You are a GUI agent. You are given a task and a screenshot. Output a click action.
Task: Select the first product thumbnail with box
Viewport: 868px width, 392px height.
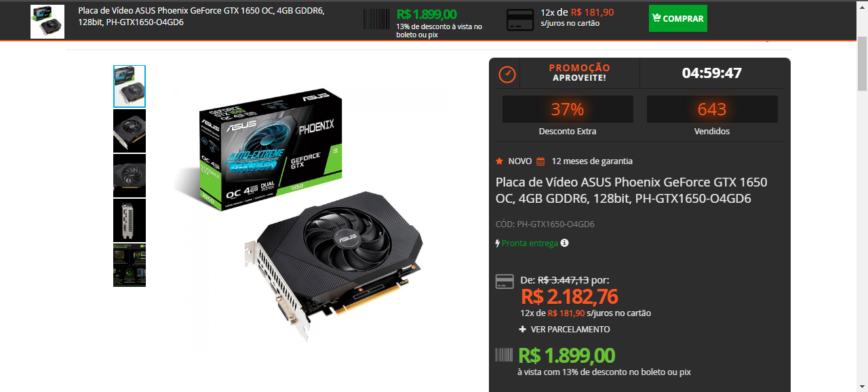[x=130, y=86]
